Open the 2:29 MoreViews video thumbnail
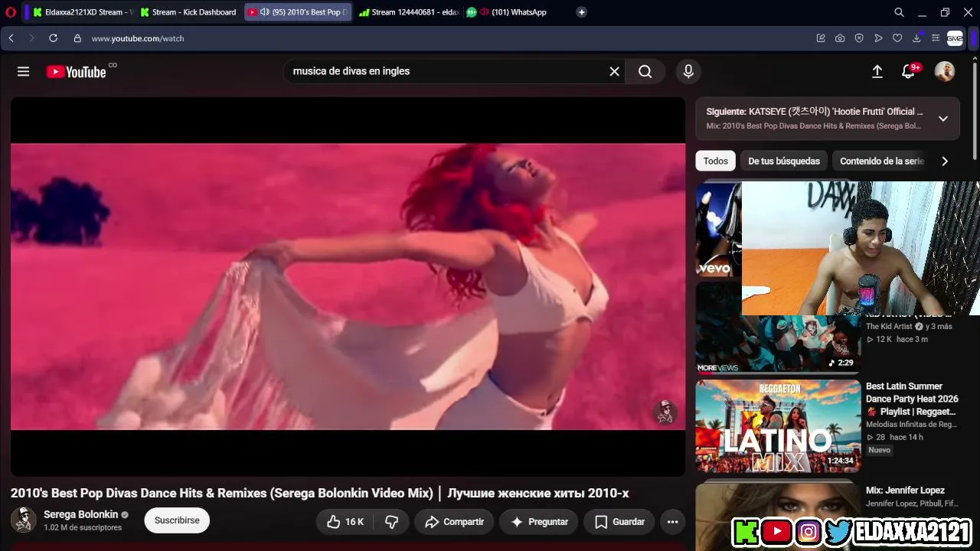The image size is (980, 551). coord(778,328)
